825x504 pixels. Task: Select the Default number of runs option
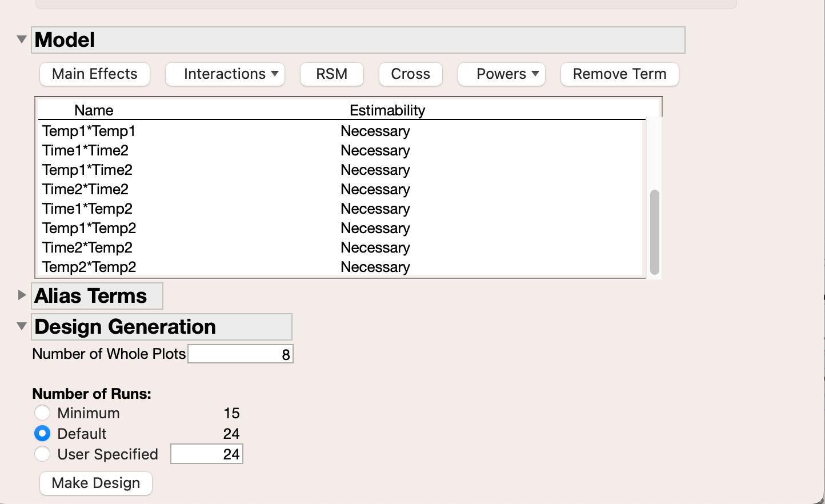point(42,433)
